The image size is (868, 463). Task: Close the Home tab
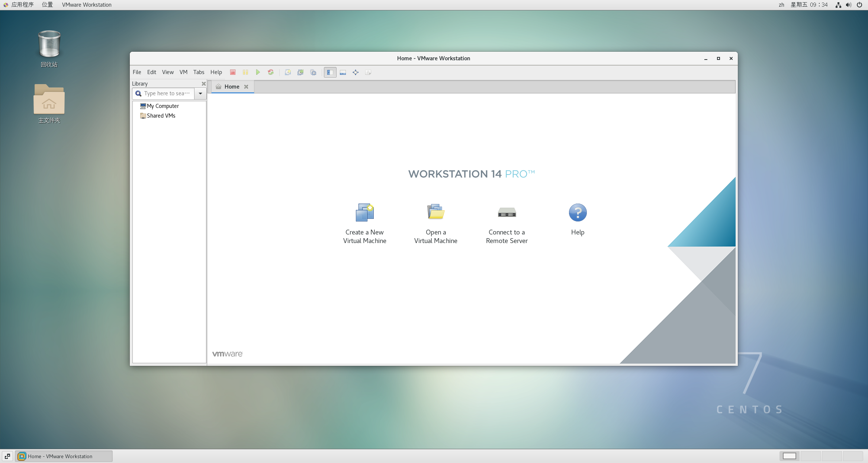pos(246,87)
